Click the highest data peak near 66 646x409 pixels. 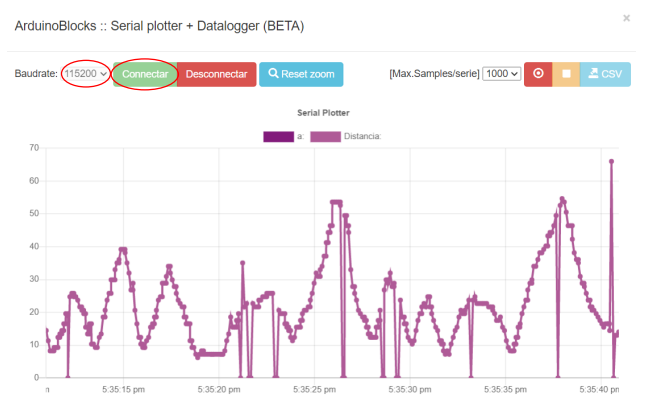[x=611, y=161]
